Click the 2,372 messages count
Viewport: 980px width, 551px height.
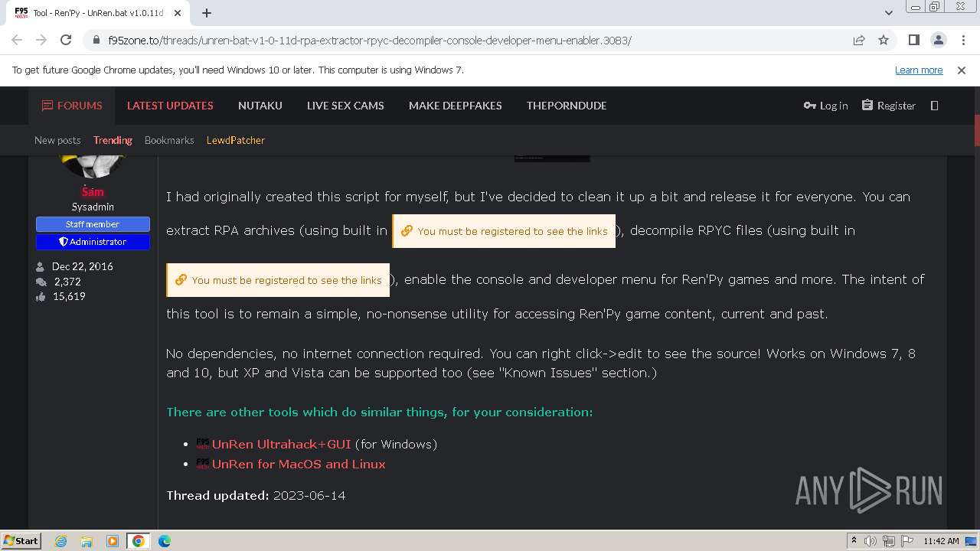[x=67, y=282]
